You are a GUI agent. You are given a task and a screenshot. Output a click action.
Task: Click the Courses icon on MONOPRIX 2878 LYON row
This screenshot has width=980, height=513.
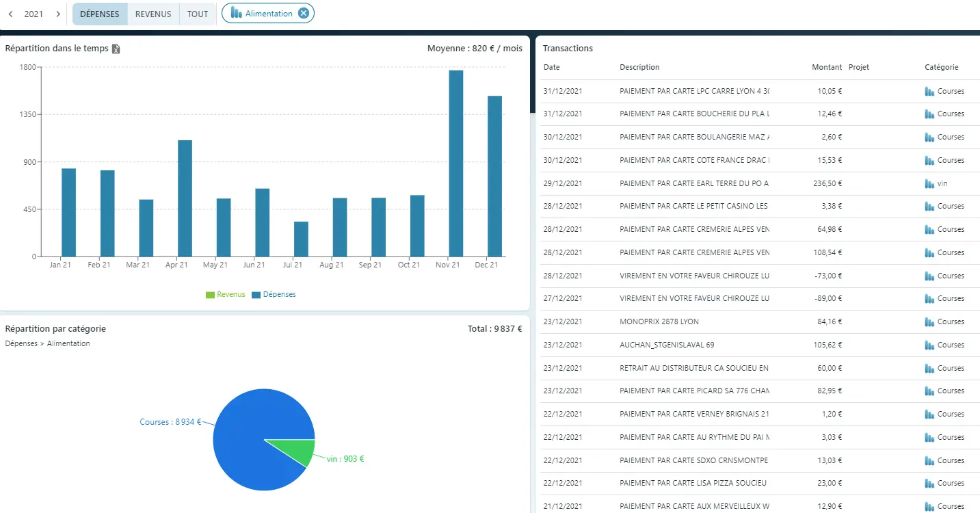[929, 322]
